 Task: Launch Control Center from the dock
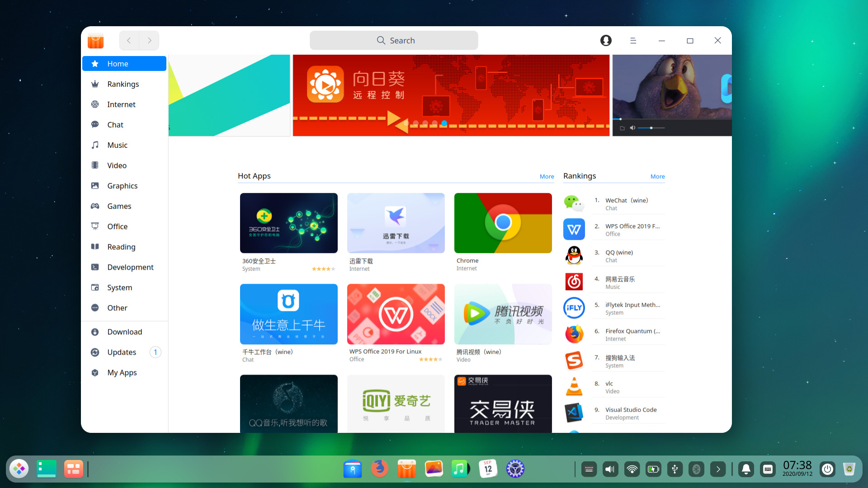(515, 469)
